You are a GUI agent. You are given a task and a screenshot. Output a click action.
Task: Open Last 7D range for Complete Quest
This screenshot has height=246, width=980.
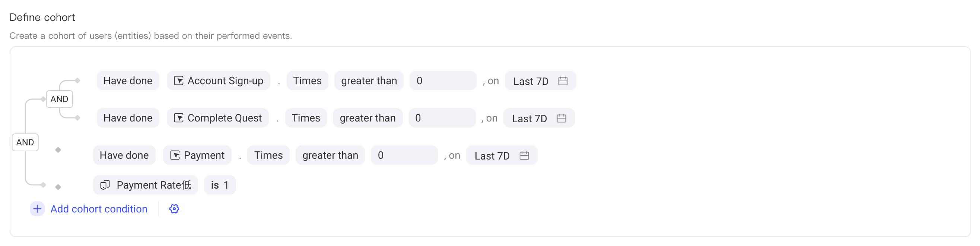[539, 118]
